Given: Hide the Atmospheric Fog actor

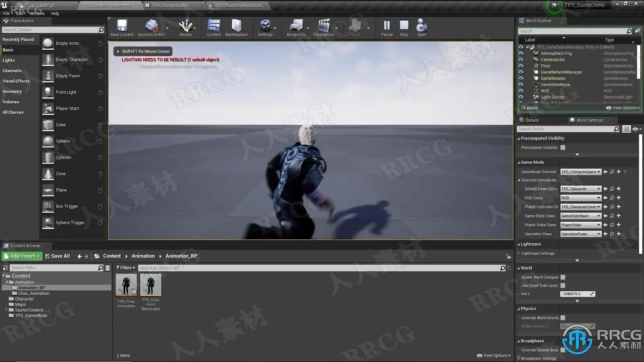Looking at the screenshot, I should (x=521, y=53).
